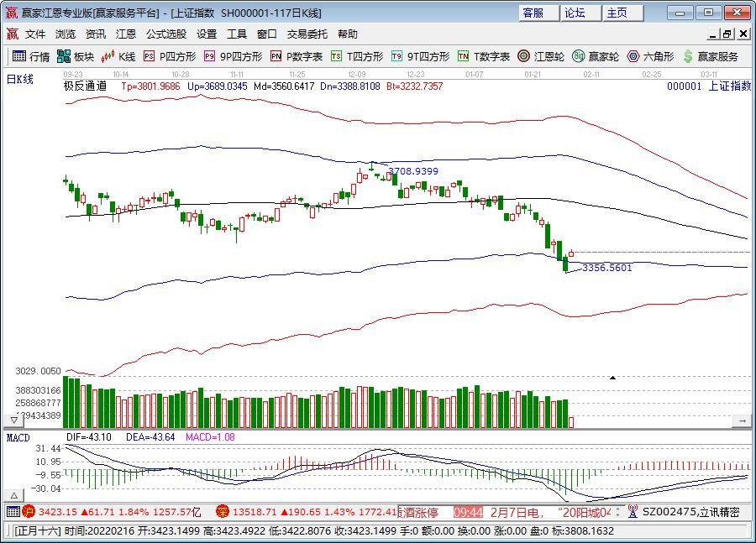Open the 公式选股 menu
This screenshot has width=756, height=543.
pos(166,34)
